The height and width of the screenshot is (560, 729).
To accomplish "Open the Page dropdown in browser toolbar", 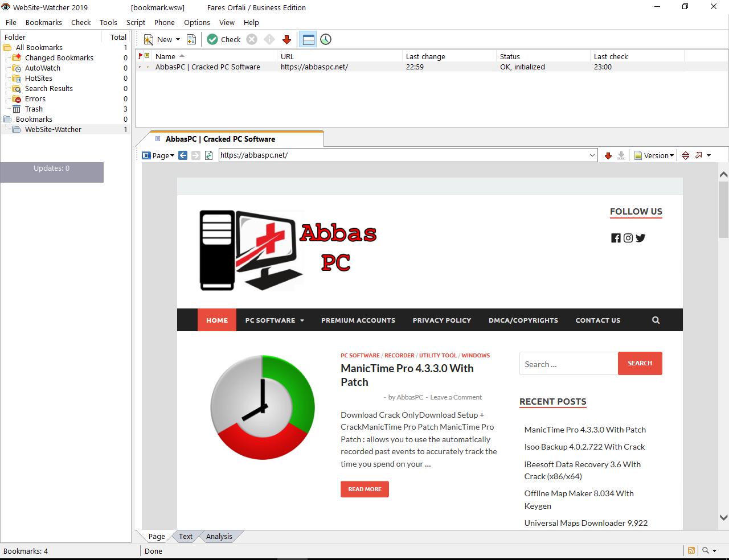I will 158,155.
